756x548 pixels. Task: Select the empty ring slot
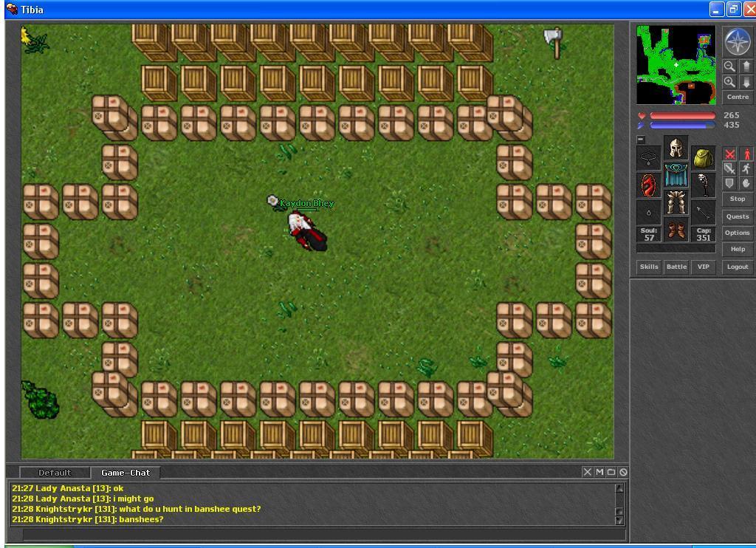pyautogui.click(x=648, y=212)
